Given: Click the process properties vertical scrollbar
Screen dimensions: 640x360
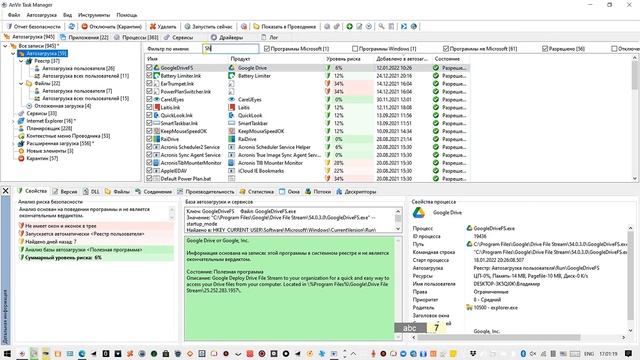Looking at the screenshot, I should click(x=630, y=278).
